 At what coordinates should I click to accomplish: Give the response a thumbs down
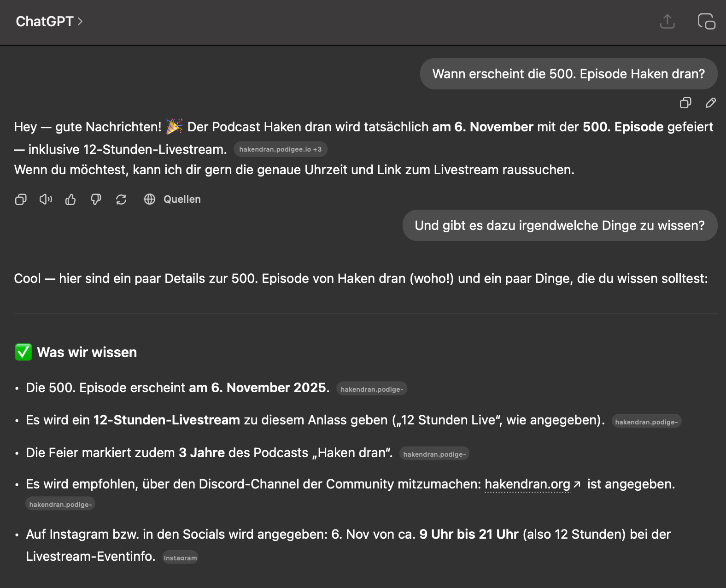96,200
